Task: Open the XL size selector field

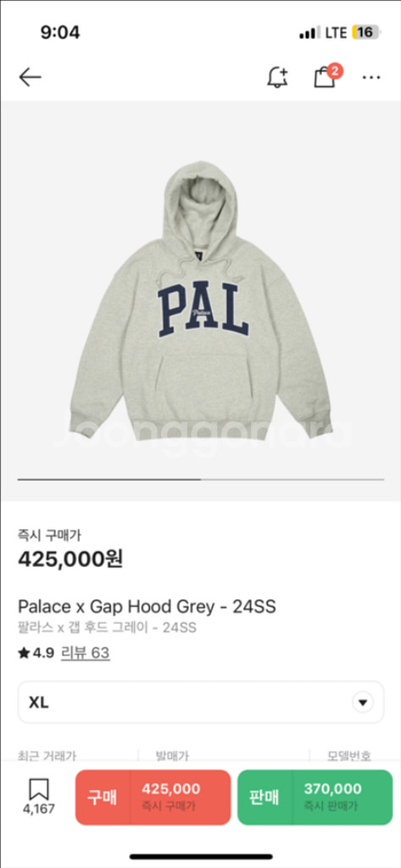Action: point(200,703)
